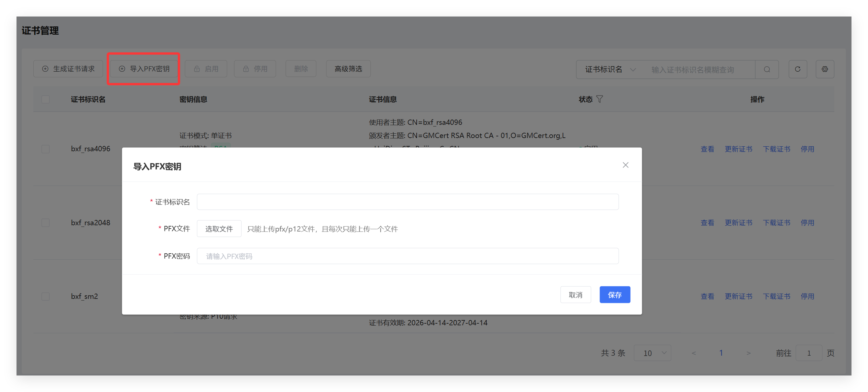Open the advanced filter button
This screenshot has width=868, height=392.
348,69
